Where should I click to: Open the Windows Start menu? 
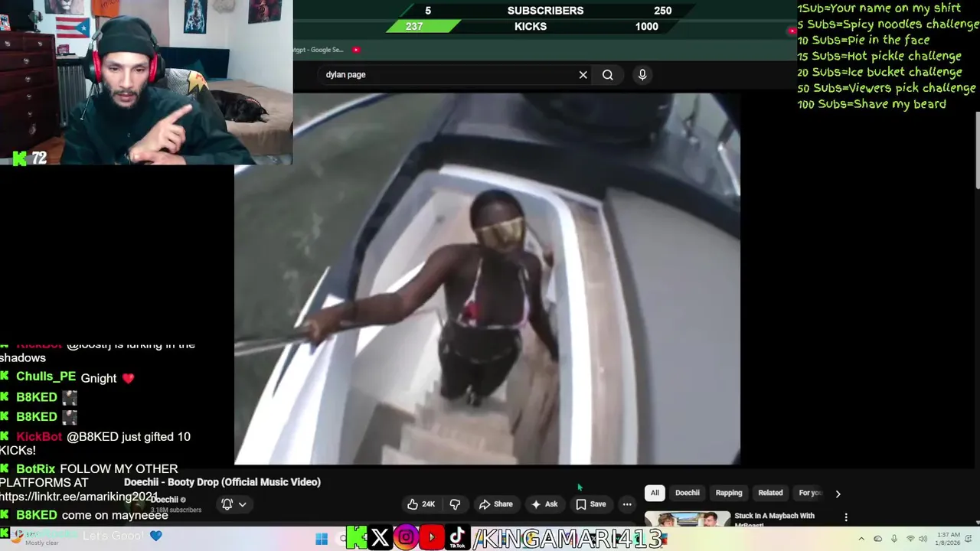click(x=322, y=539)
